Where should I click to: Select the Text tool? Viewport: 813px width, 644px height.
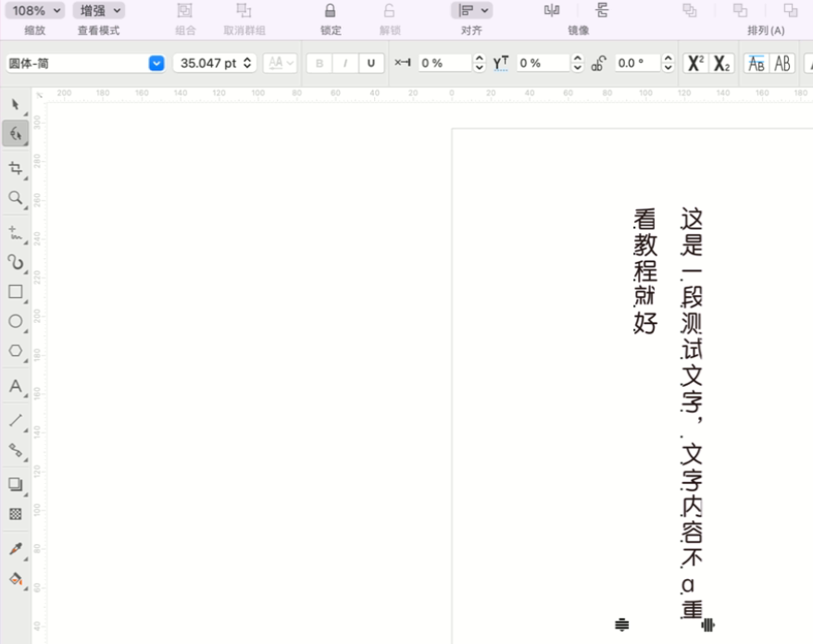point(15,387)
